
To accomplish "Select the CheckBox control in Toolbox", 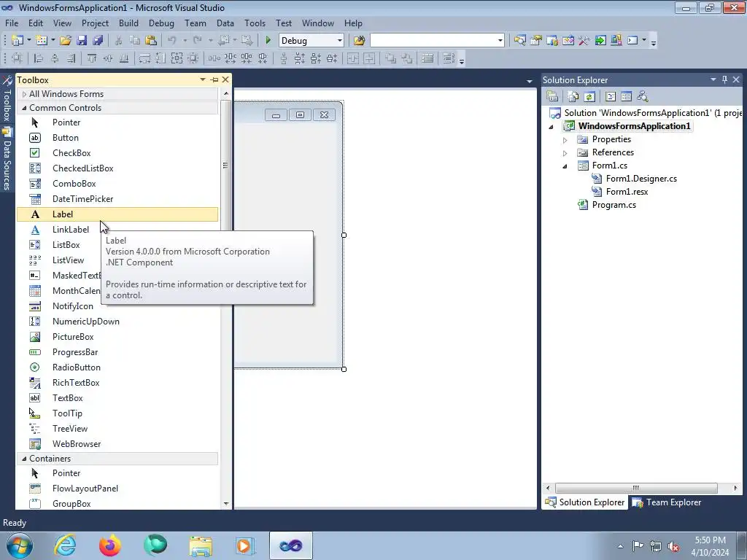I will [117, 153].
